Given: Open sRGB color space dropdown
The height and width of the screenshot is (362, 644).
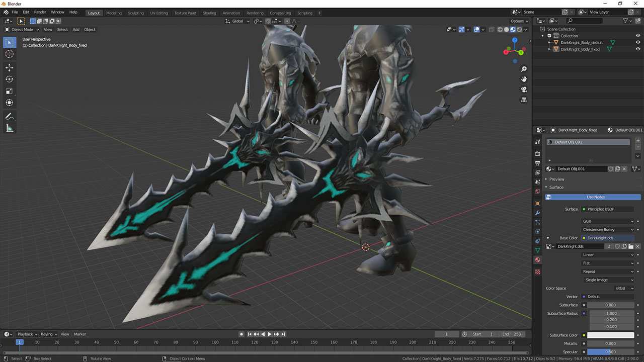Looking at the screenshot, I should [624, 288].
